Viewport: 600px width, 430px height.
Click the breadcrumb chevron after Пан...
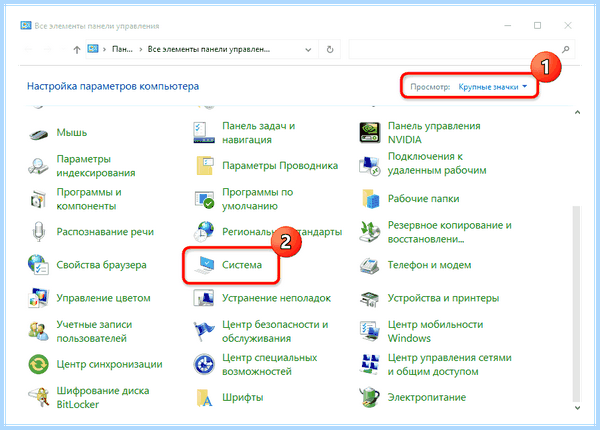click(x=141, y=49)
